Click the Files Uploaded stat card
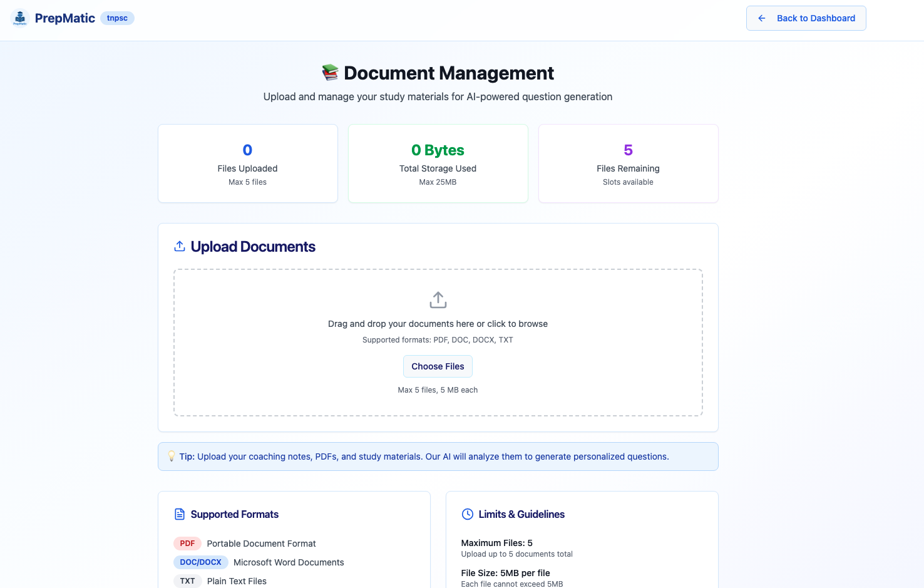Image resolution: width=924 pixels, height=588 pixels. pyautogui.click(x=247, y=163)
